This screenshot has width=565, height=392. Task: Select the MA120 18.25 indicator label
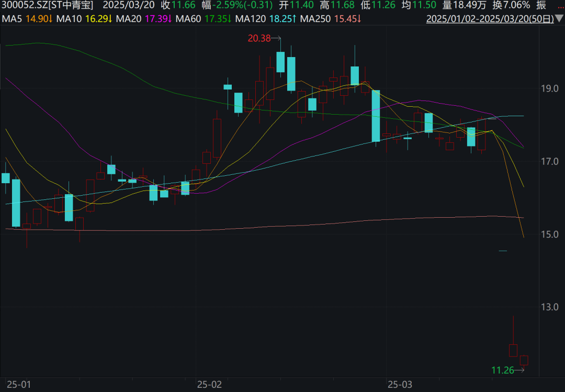266,19
